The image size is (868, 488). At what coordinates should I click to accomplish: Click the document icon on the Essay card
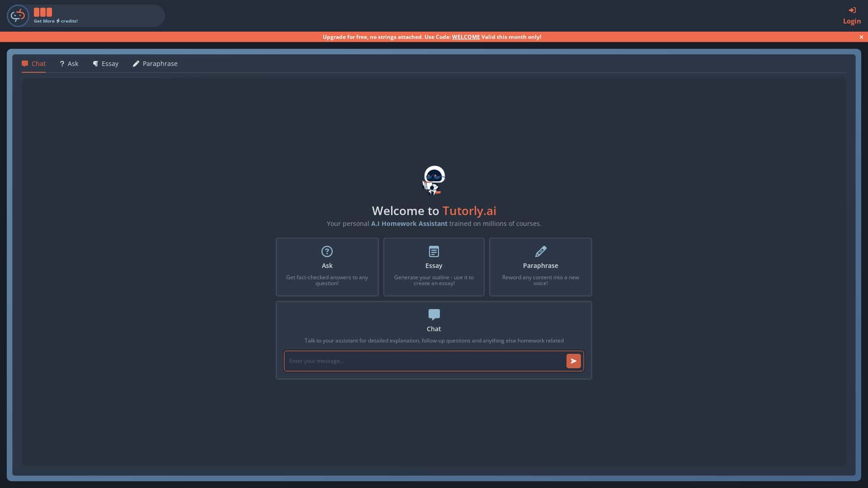click(434, 252)
